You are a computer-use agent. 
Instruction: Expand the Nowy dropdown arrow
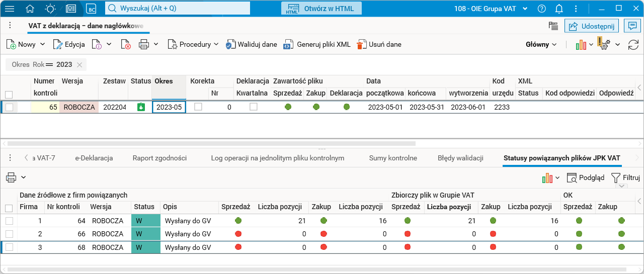coord(42,44)
